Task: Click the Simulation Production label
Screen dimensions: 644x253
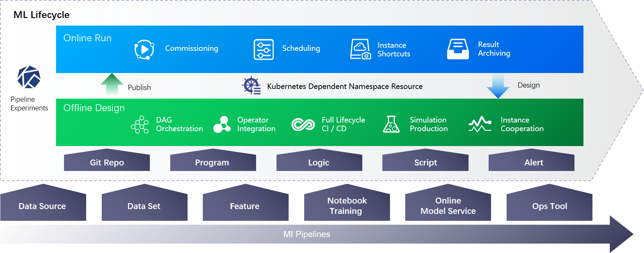Action: [429, 124]
